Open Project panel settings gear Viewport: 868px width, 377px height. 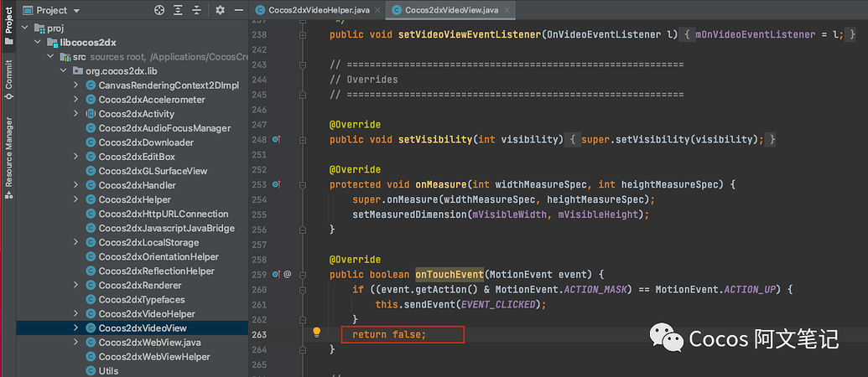tap(220, 10)
